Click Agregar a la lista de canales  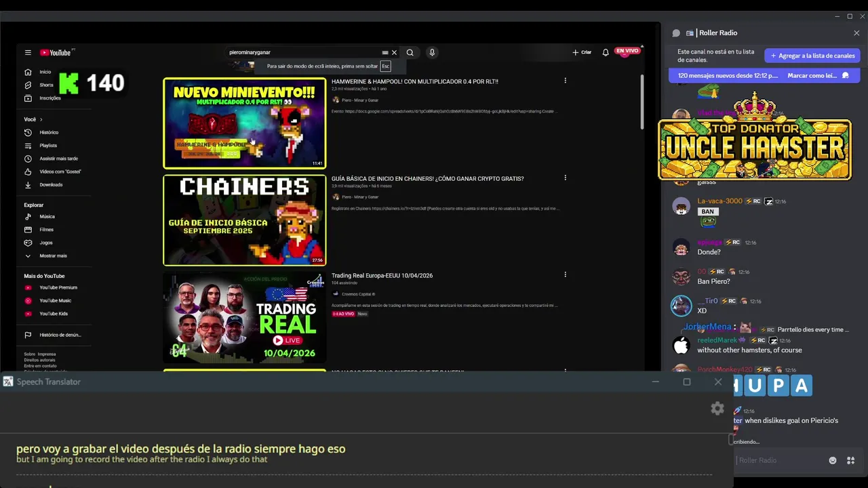(812, 56)
